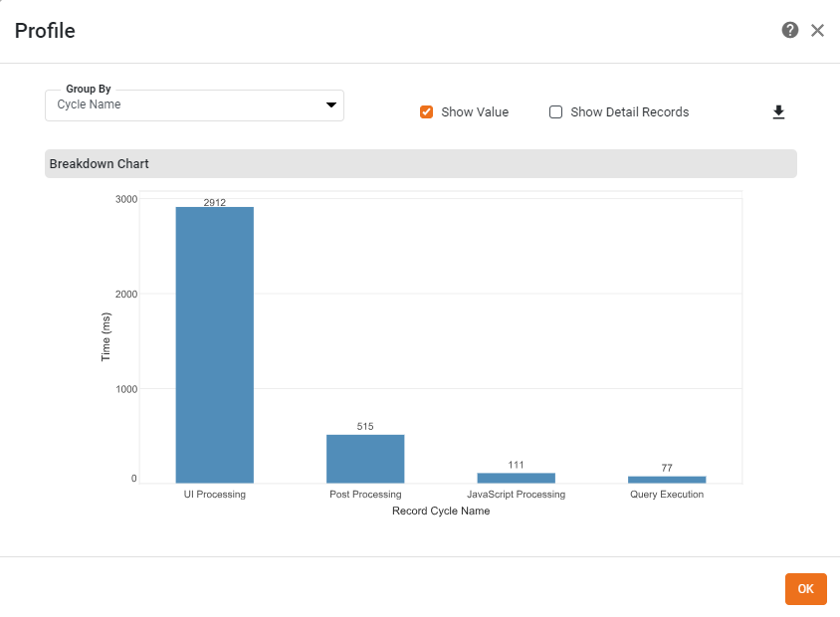840x617 pixels.
Task: Select the UI Processing axis label
Action: [x=215, y=495]
